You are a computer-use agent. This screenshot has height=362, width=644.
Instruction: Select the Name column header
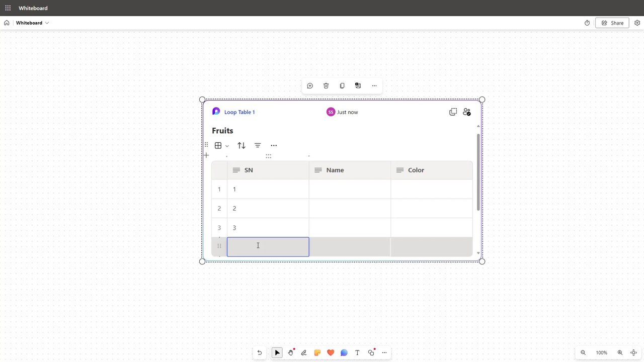[350, 170]
